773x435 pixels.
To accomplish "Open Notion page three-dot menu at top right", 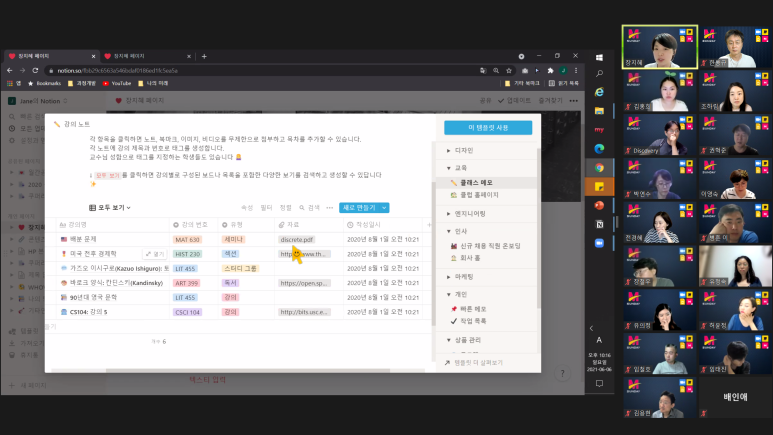I will (x=574, y=101).
